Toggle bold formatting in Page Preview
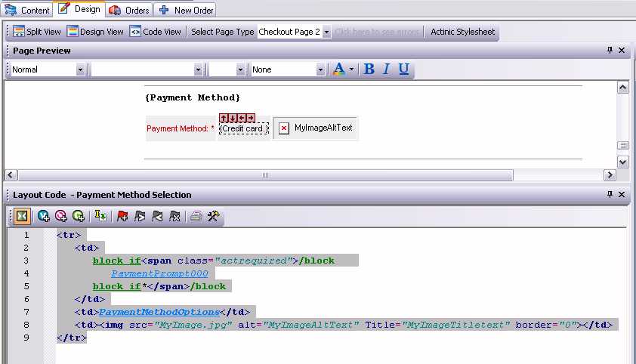The image size is (636, 364). (x=369, y=69)
